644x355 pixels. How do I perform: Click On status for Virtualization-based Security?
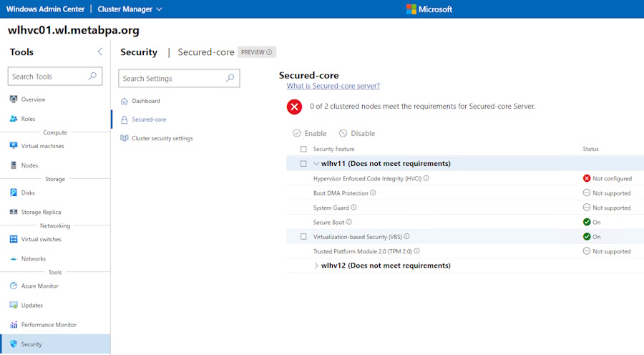click(592, 237)
